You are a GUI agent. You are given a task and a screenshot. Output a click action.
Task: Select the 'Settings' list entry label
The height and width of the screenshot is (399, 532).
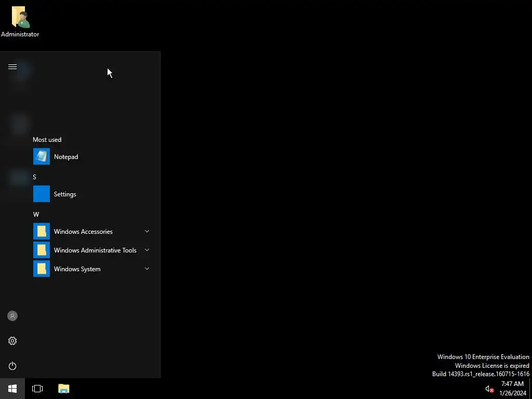click(65, 194)
